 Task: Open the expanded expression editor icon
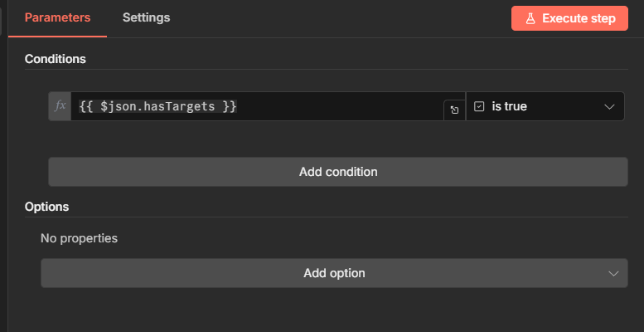[454, 110]
